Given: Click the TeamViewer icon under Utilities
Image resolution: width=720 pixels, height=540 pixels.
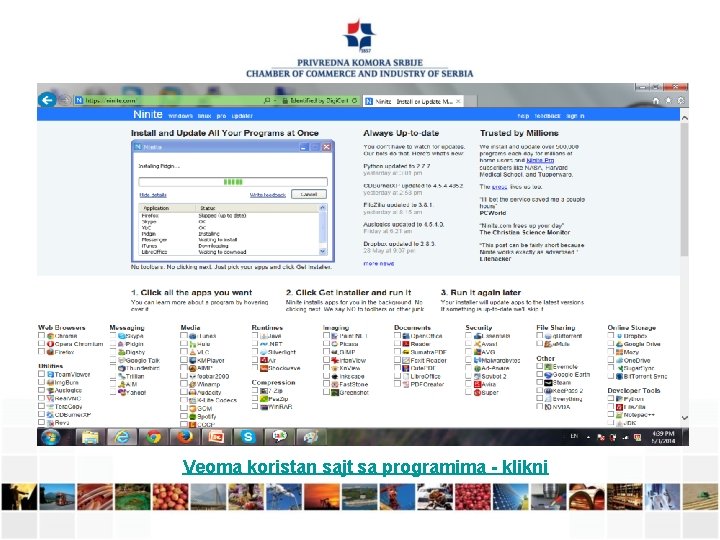Looking at the screenshot, I should 51,374.
